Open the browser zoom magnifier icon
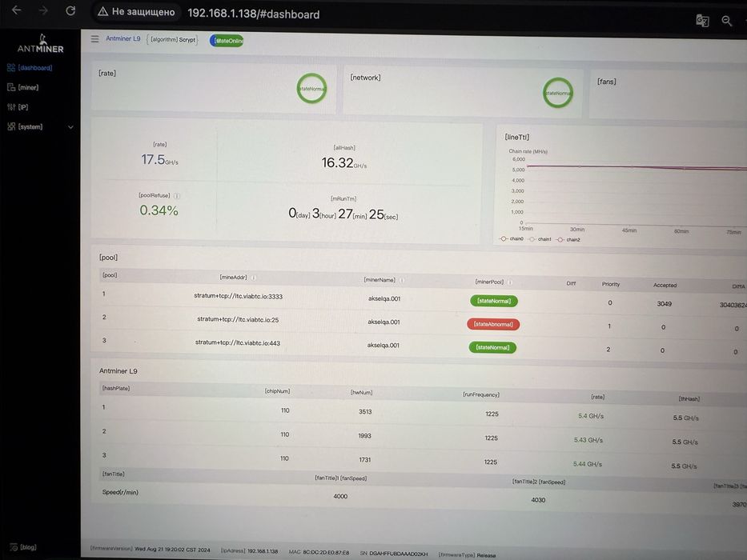This screenshot has height=560, width=747. (x=726, y=21)
